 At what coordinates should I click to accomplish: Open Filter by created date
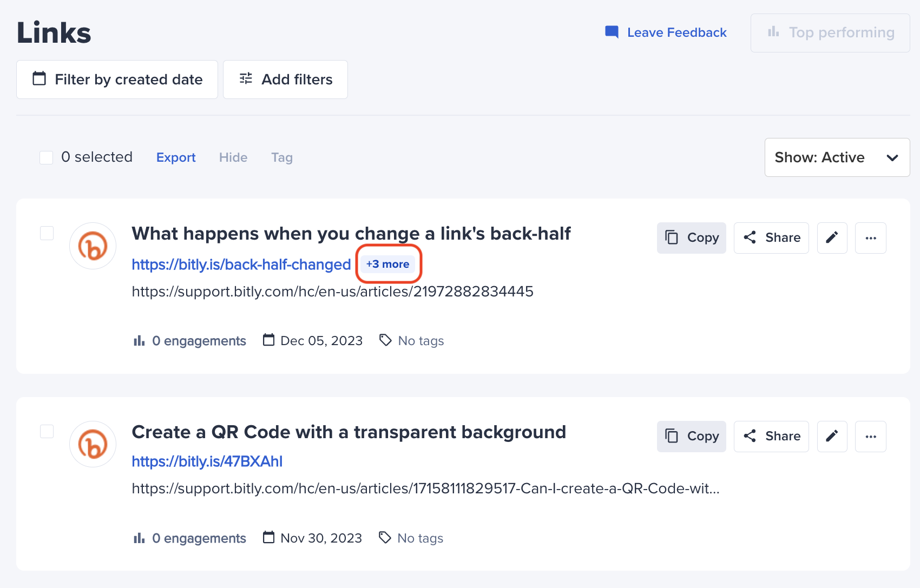coord(117,80)
